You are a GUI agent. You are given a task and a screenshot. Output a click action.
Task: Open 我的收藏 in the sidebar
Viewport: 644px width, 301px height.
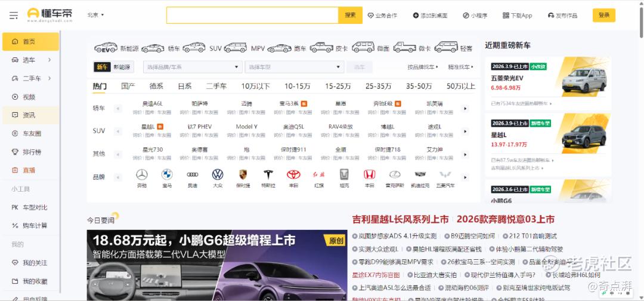tap(30, 282)
